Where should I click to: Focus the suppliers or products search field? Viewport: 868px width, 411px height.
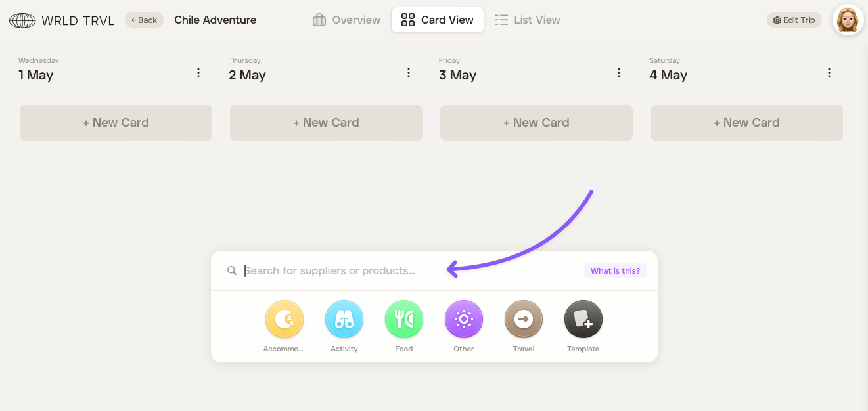[x=394, y=270]
